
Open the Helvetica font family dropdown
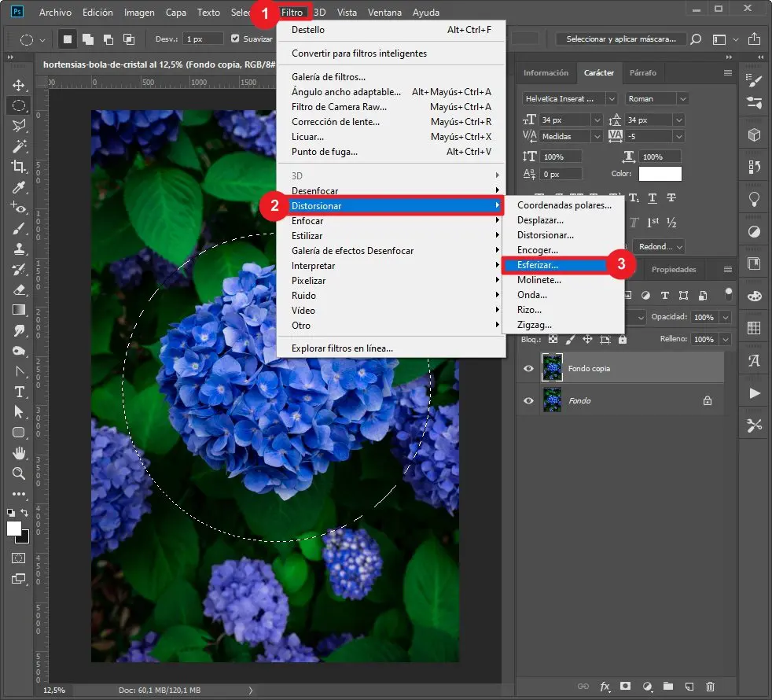612,99
